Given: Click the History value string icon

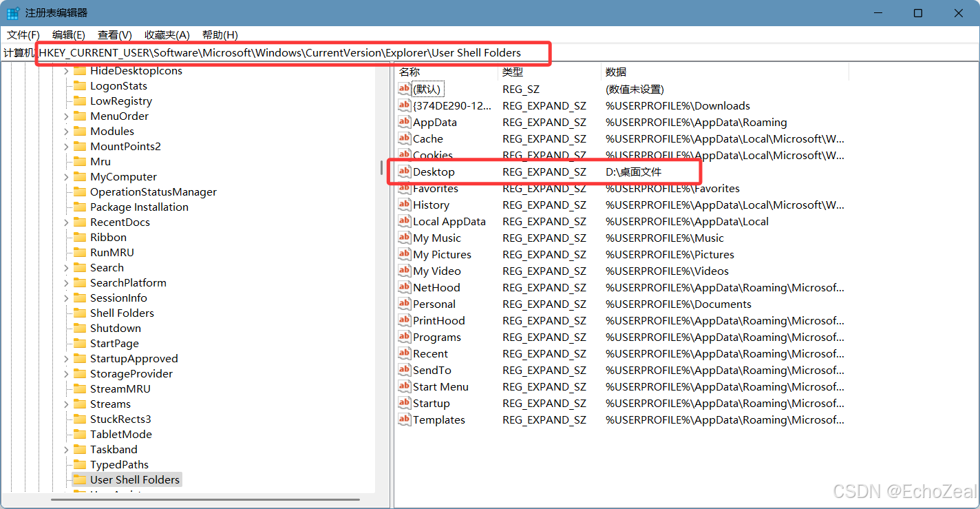Looking at the screenshot, I should pos(405,205).
